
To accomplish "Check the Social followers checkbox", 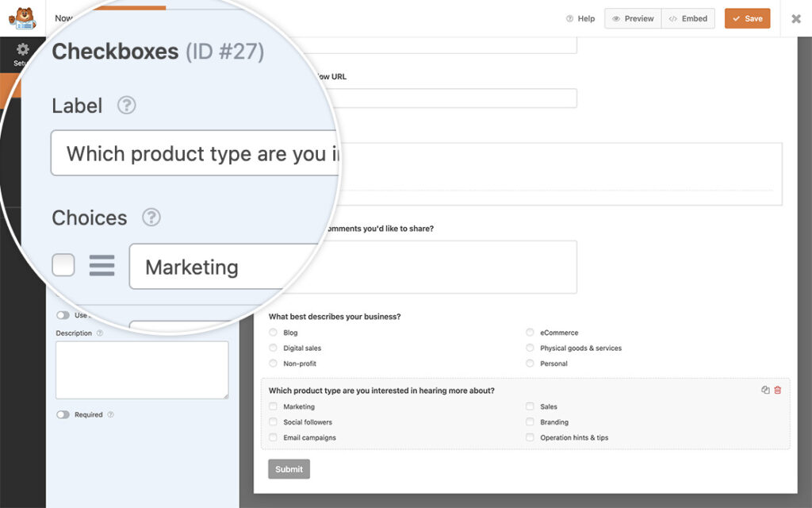I will coord(274,422).
